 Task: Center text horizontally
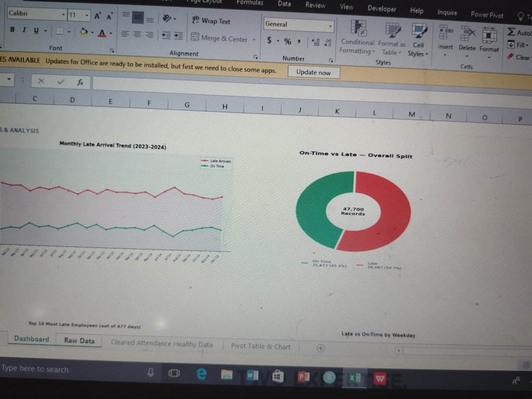(137, 34)
